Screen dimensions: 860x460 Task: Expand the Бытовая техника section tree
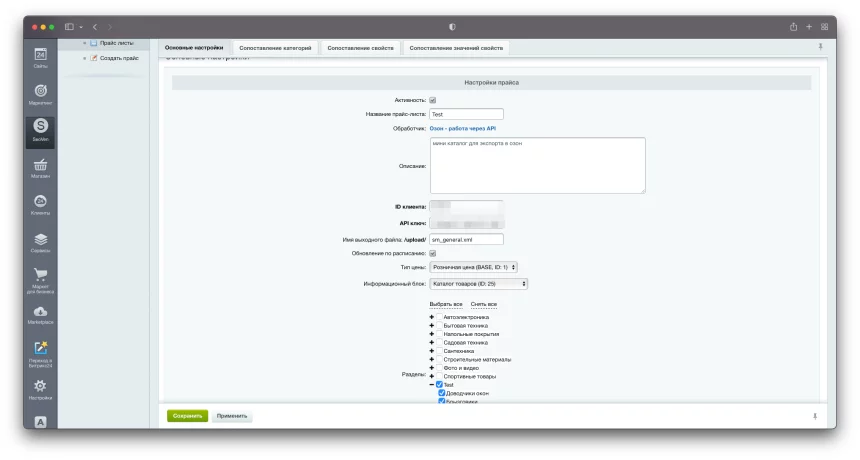(x=432, y=326)
